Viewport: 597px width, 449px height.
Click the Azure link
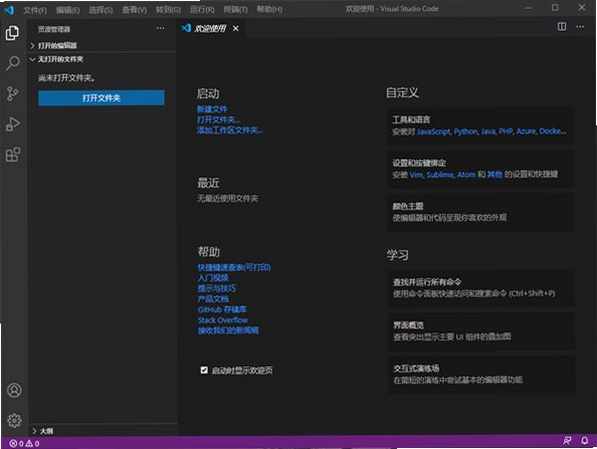coord(526,131)
